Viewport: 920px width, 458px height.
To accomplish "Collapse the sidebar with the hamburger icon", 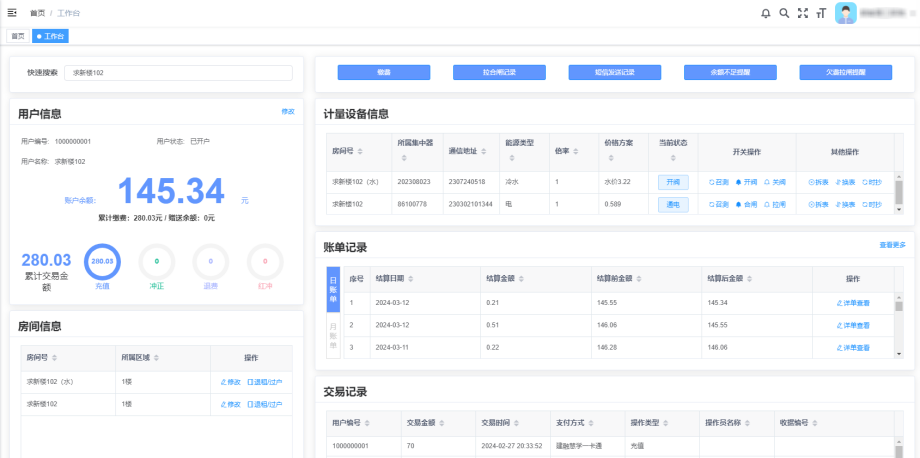I will click(12, 13).
